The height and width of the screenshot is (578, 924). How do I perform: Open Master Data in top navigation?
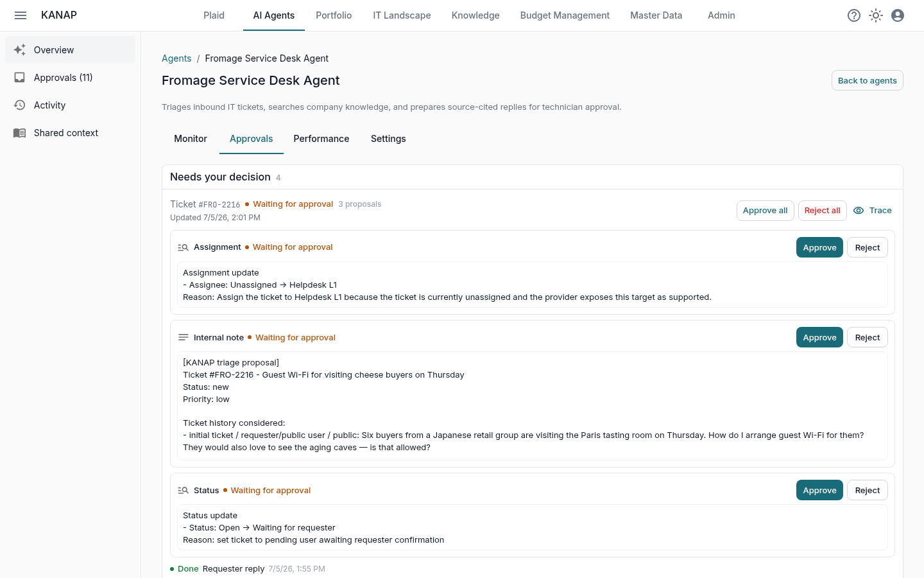coord(656,15)
